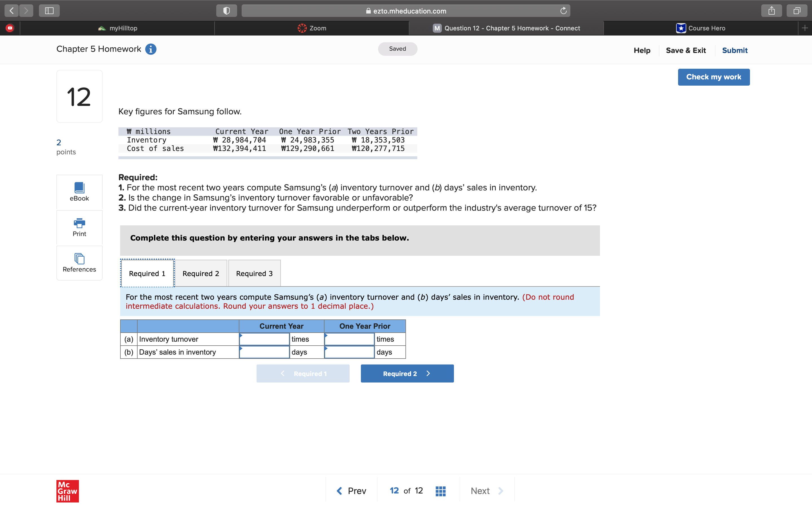Open the Safari share sheet
This screenshot has width=812, height=507.
(771, 10)
